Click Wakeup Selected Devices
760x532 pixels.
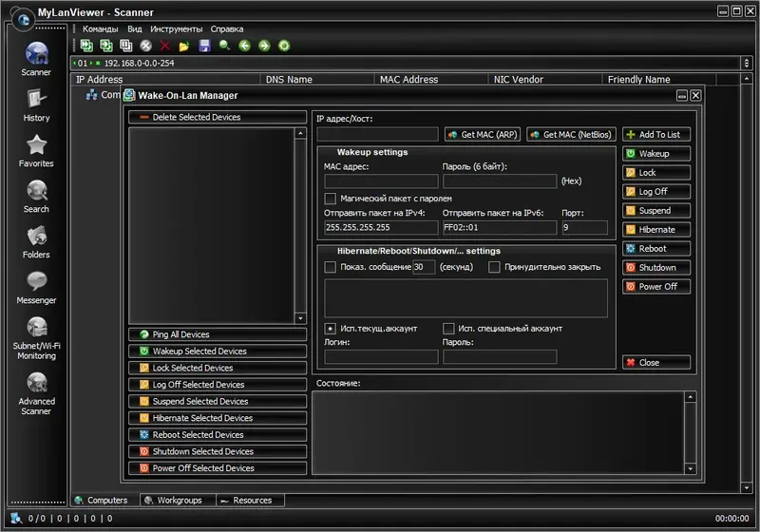coord(218,351)
